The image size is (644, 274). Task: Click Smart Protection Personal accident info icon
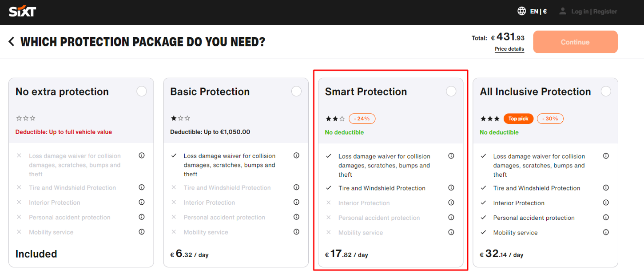(451, 218)
